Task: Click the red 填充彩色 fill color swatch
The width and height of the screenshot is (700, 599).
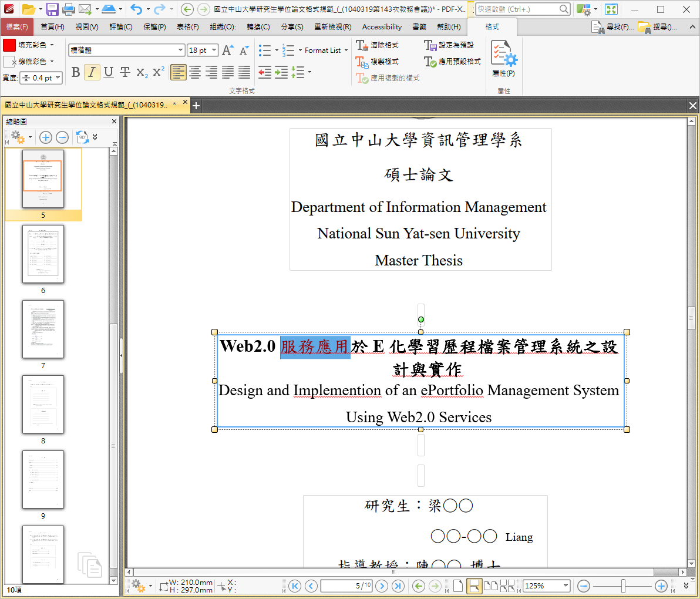Action: pyautogui.click(x=9, y=45)
